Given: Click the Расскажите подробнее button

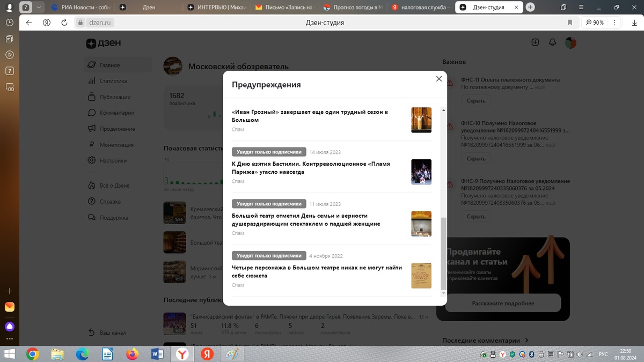Looking at the screenshot, I should [503, 303].
